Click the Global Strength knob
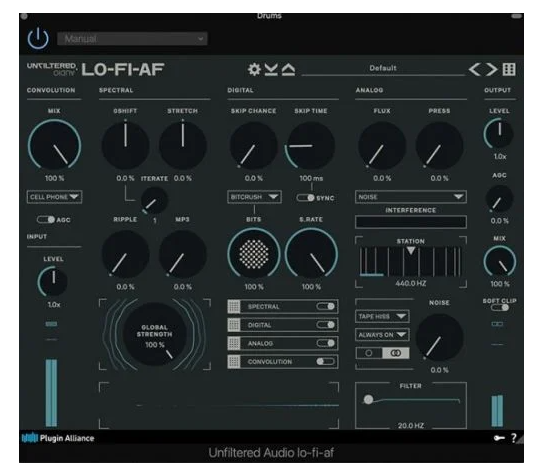542x473 pixels. (x=155, y=334)
